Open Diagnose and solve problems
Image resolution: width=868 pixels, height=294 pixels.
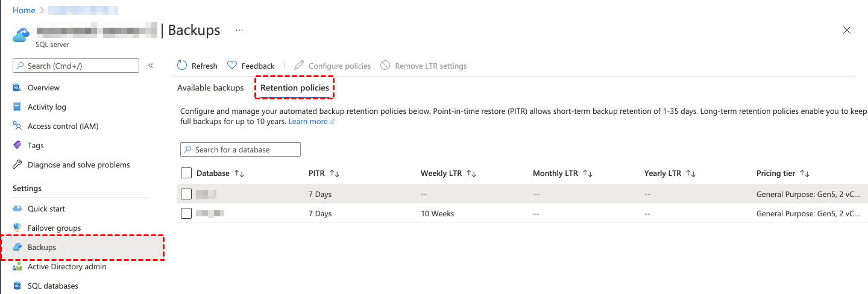click(x=78, y=164)
